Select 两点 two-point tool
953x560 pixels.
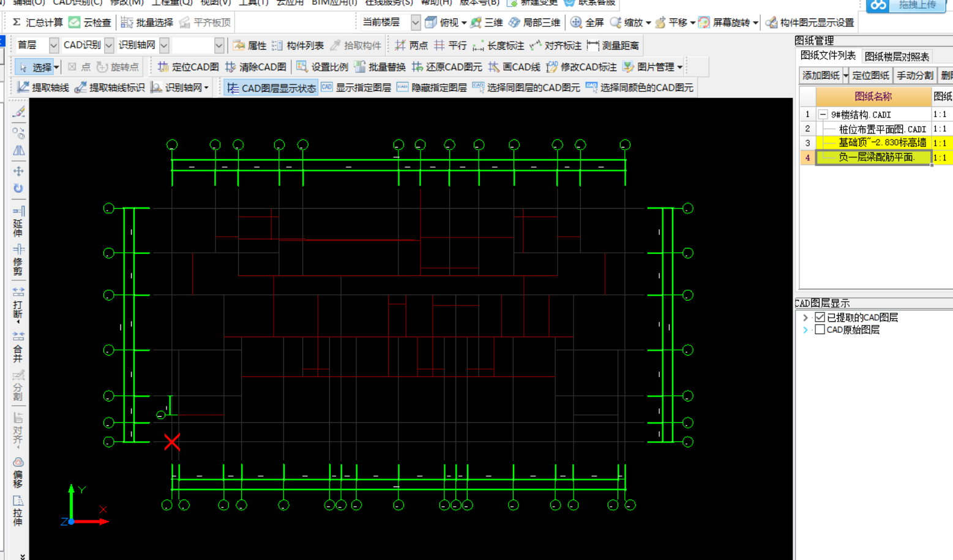pyautogui.click(x=411, y=46)
